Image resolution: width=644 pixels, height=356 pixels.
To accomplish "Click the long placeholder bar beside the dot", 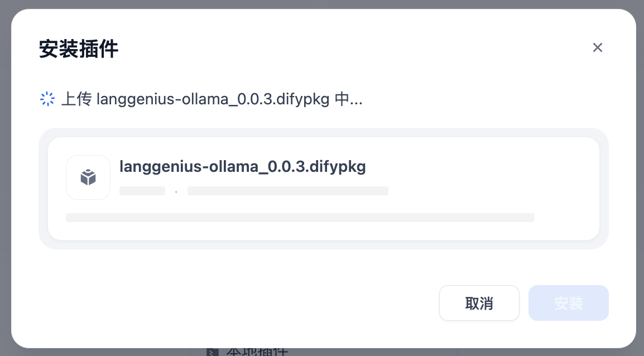I will 287,191.
